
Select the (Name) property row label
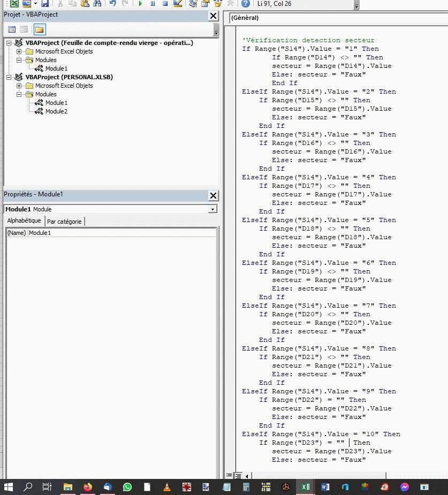(17, 233)
